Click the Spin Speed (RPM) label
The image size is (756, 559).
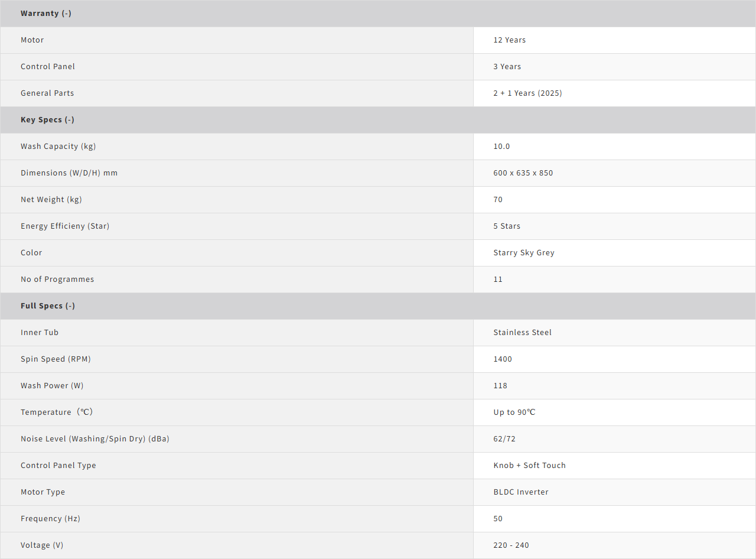[x=56, y=359]
